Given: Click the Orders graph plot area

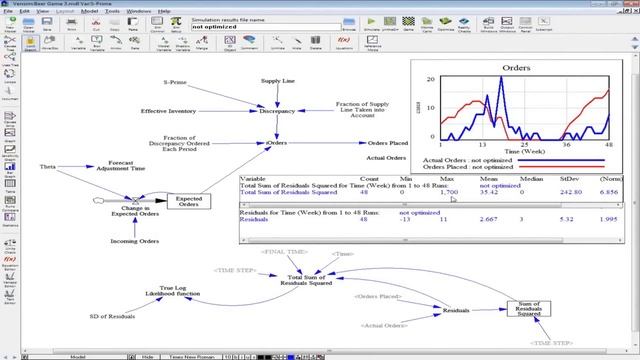Looking at the screenshot, I should click(x=524, y=108).
